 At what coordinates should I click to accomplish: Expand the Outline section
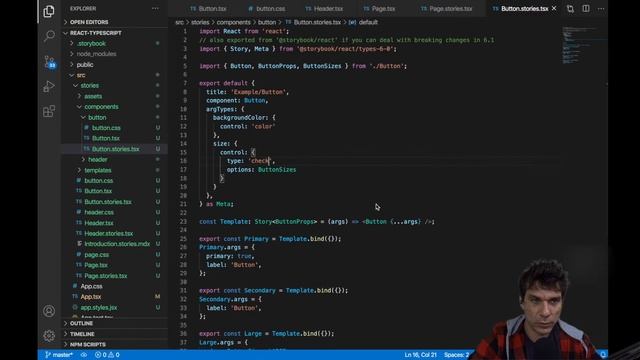coord(81,323)
